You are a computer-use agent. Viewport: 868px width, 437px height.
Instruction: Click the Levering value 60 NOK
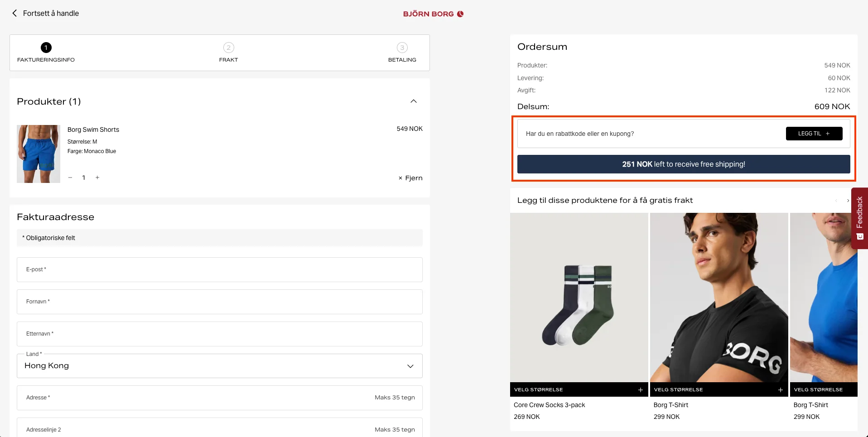coord(839,78)
